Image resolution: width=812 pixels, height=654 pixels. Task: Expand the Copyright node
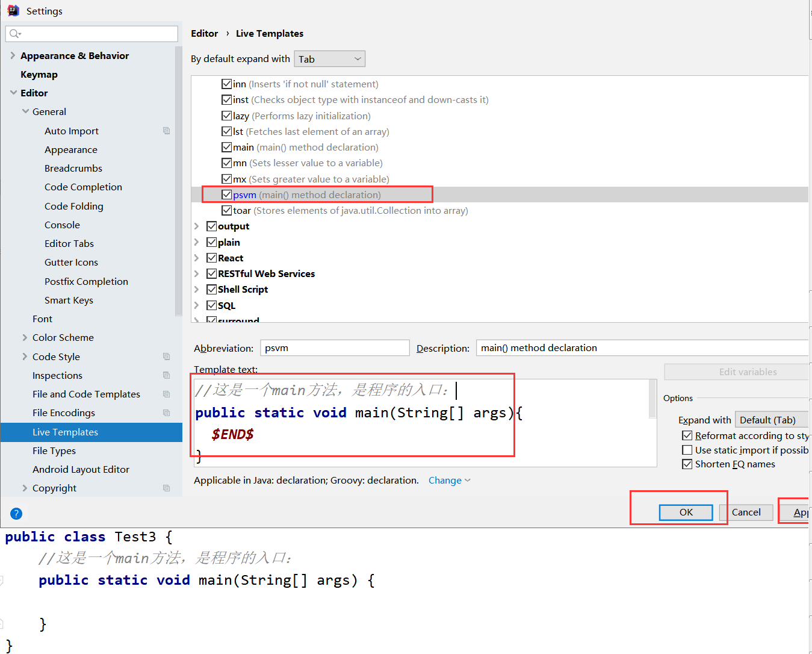[x=25, y=488]
